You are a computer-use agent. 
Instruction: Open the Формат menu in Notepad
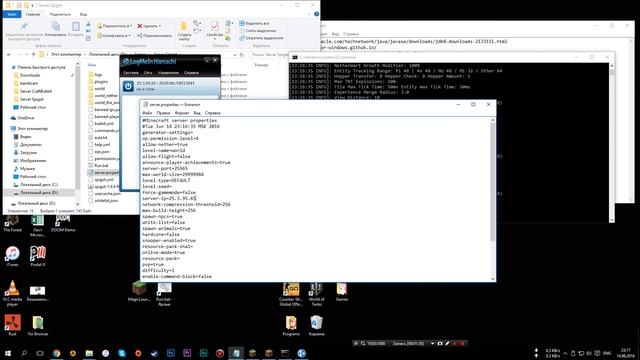182,113
